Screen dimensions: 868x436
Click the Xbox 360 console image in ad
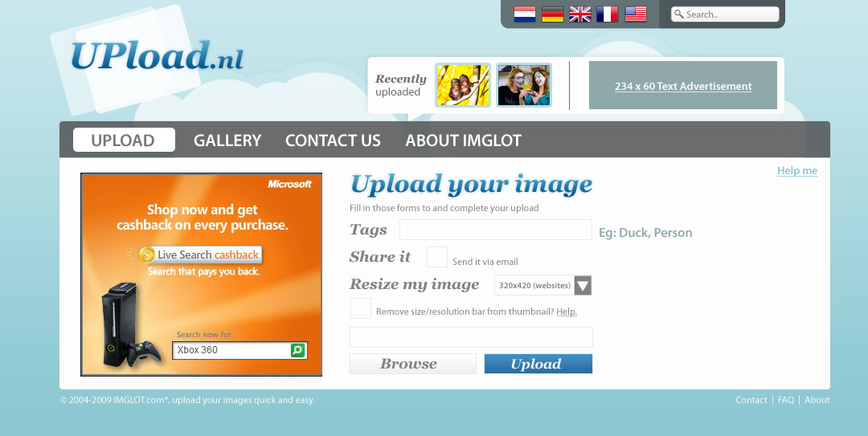point(131,324)
